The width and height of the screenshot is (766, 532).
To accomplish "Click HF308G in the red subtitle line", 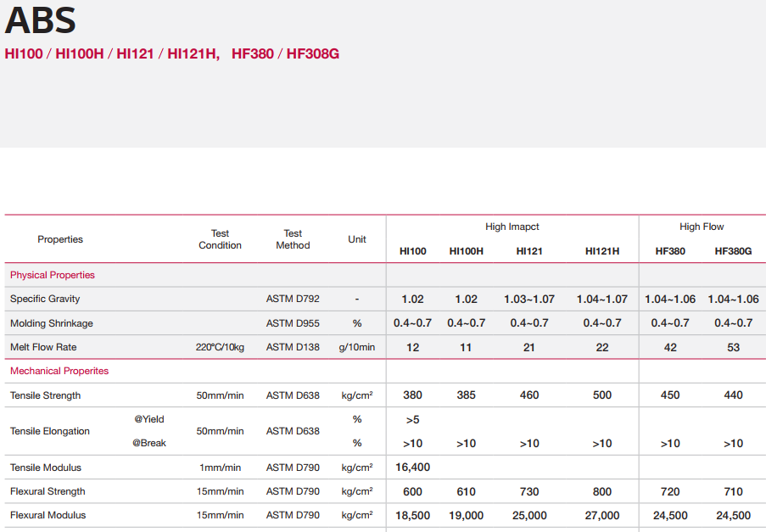I will point(313,53).
